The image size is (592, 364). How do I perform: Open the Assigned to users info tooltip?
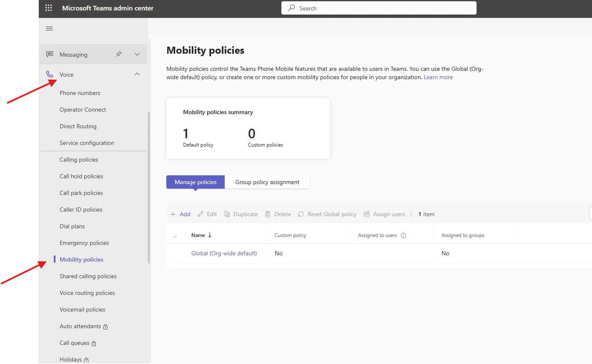pyautogui.click(x=403, y=235)
